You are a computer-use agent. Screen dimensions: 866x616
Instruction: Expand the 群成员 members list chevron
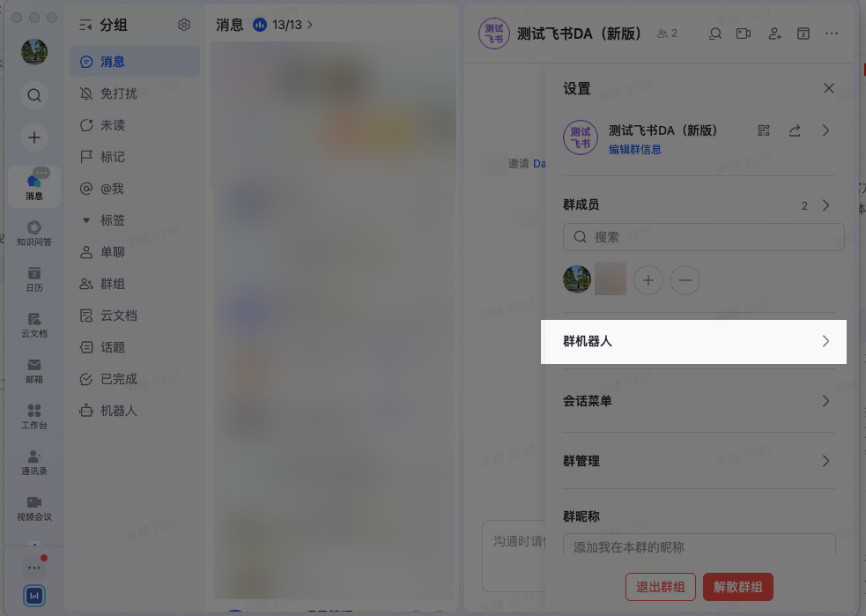[x=825, y=205]
